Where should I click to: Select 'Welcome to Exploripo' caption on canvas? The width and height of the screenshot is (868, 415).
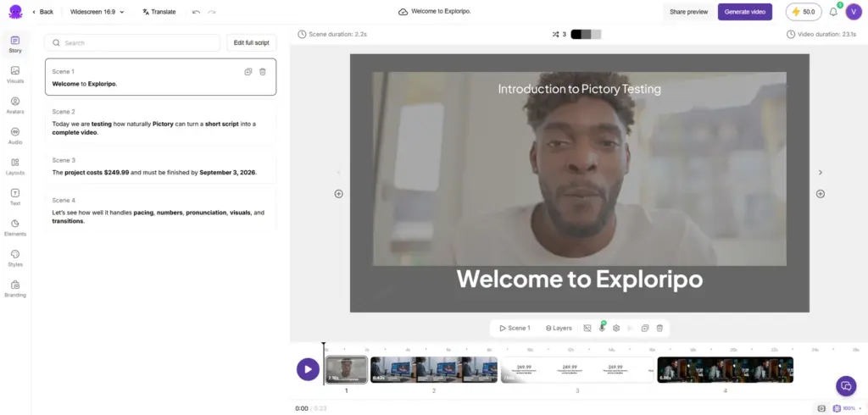[x=579, y=279]
